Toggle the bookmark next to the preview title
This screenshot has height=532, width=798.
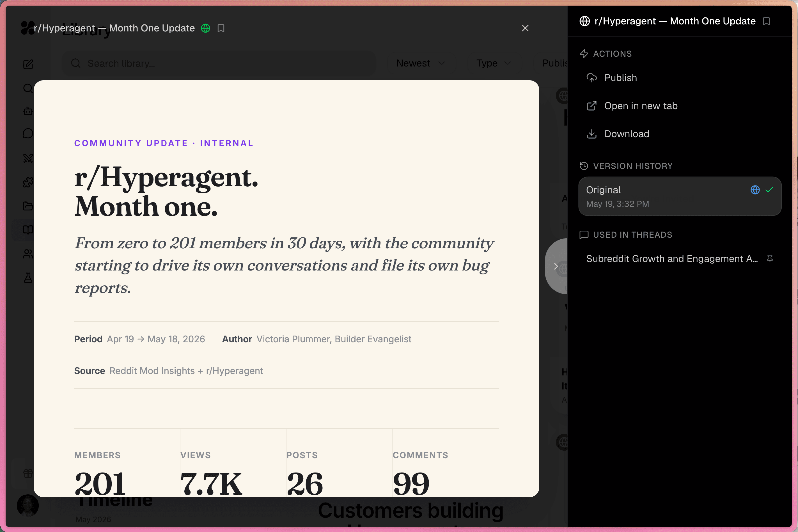click(221, 28)
